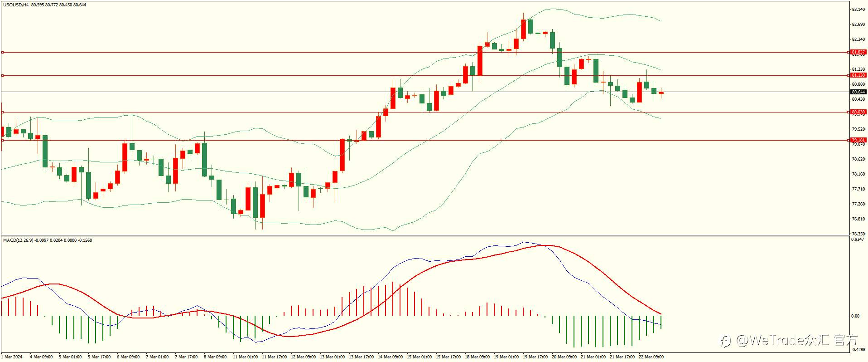Select the red 81.138 price tag
Image resolution: width=868 pixels, height=362 pixels.
coord(858,75)
